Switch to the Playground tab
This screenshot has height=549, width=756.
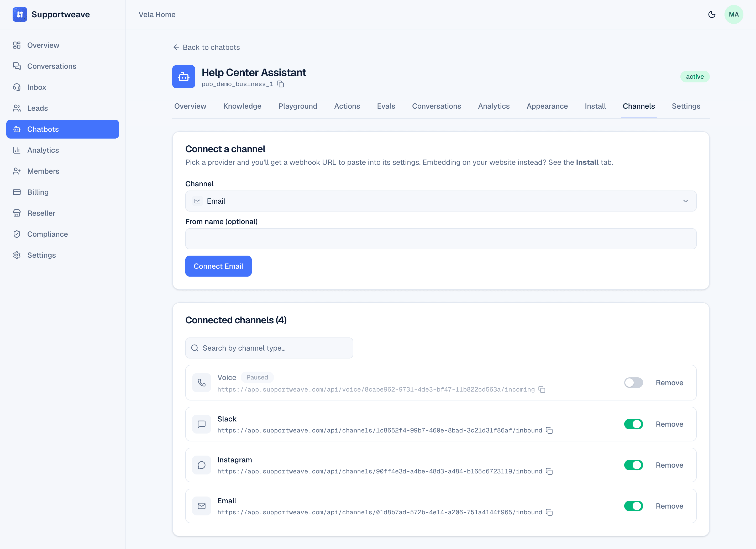298,106
